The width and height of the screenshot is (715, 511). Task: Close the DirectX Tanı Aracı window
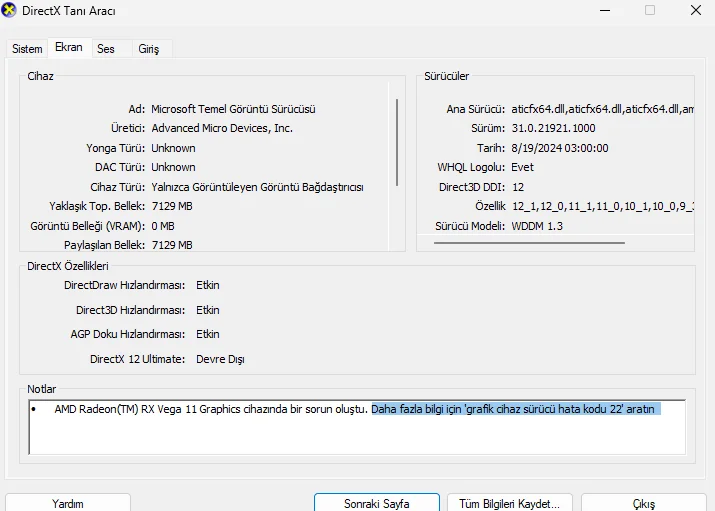coord(696,10)
